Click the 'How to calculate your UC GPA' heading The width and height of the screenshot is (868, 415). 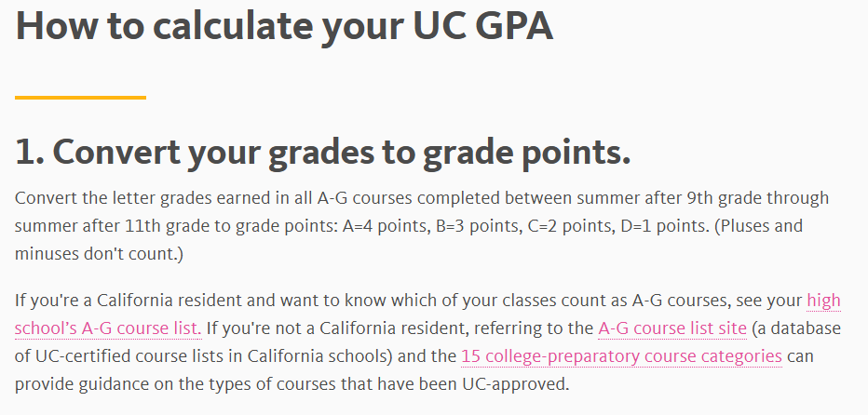(x=285, y=27)
